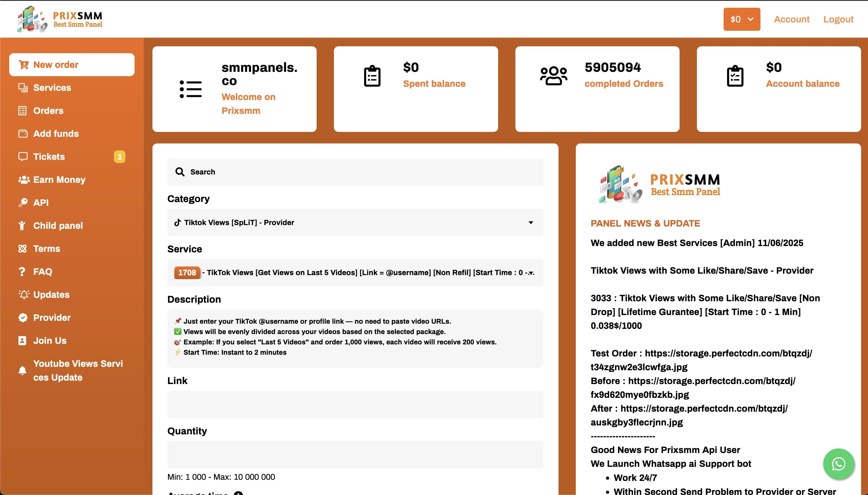
Task: Expand the Category Tiktok Views dropdown
Action: [355, 223]
